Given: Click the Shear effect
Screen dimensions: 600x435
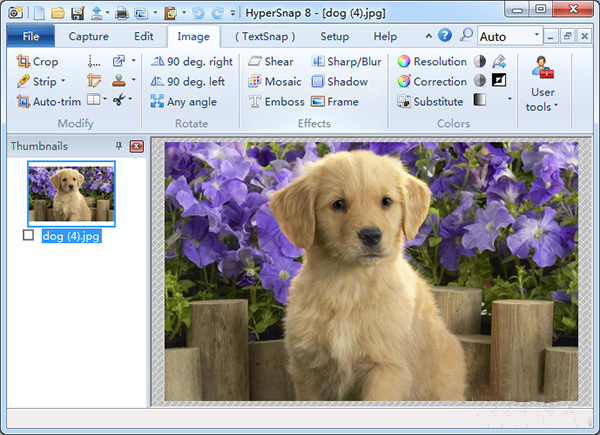Looking at the screenshot, I should pyautogui.click(x=271, y=61).
